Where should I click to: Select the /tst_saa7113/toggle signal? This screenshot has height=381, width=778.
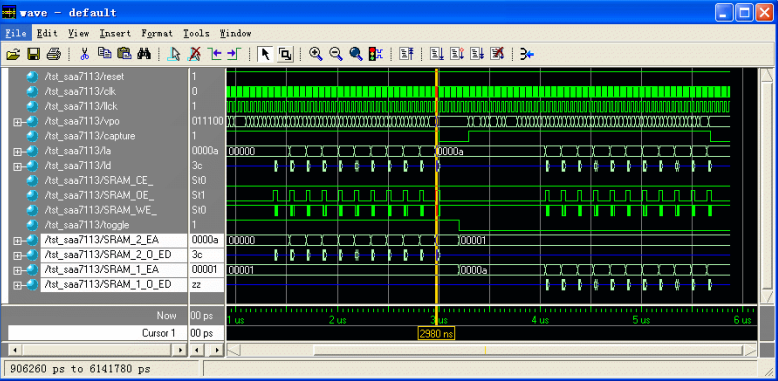(87, 225)
